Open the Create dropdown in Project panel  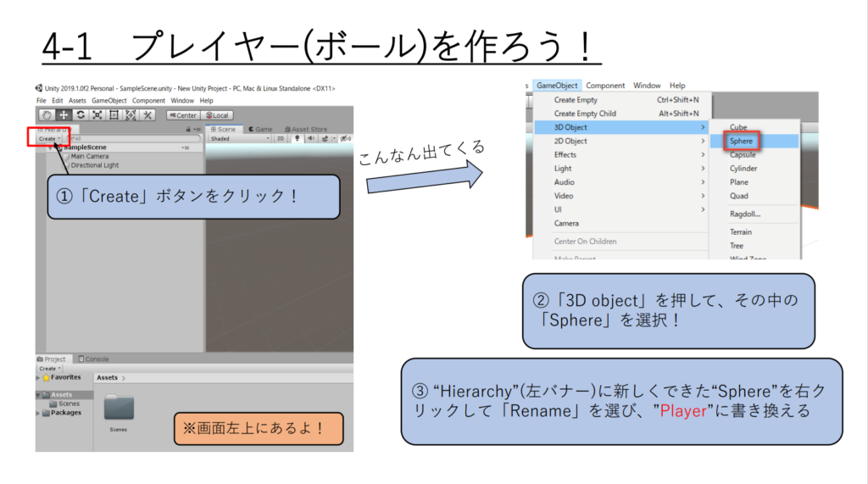(x=50, y=368)
